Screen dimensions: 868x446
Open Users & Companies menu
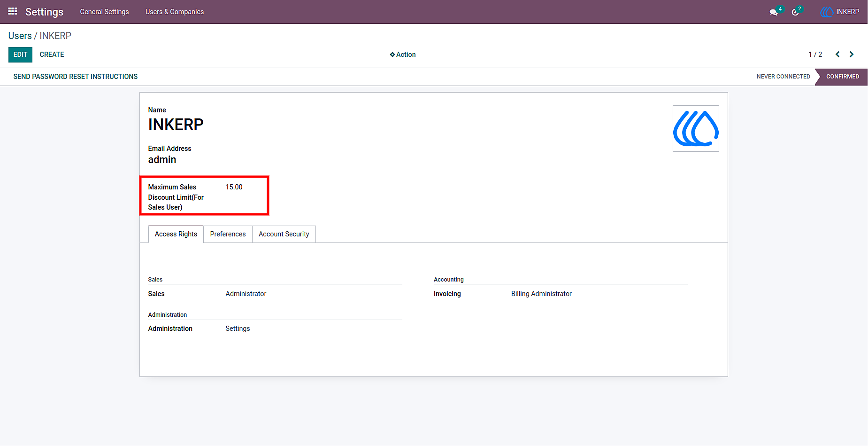coord(175,12)
